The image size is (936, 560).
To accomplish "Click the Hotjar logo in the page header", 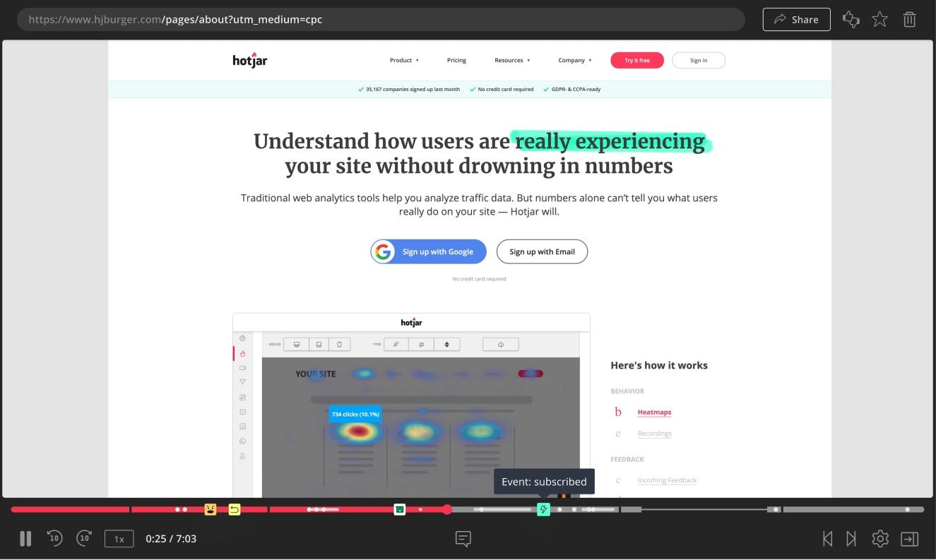I will pos(250,60).
